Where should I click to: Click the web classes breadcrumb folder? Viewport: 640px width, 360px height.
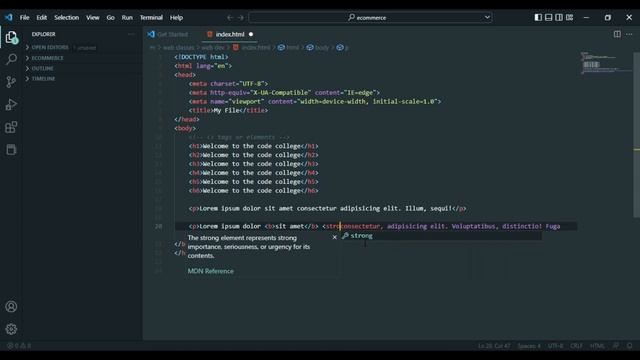[178, 47]
